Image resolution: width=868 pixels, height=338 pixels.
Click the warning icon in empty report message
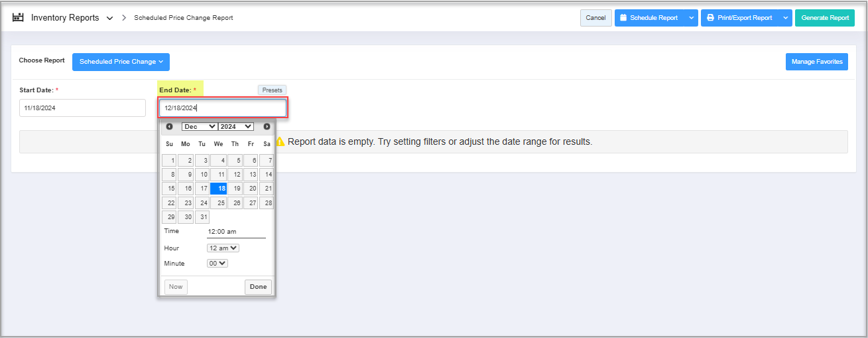coord(280,141)
